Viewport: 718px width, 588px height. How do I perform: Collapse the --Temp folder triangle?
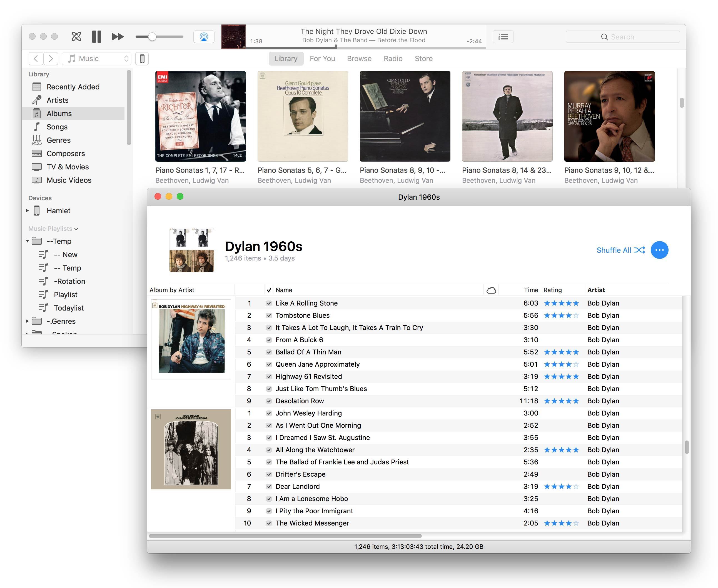click(x=28, y=241)
